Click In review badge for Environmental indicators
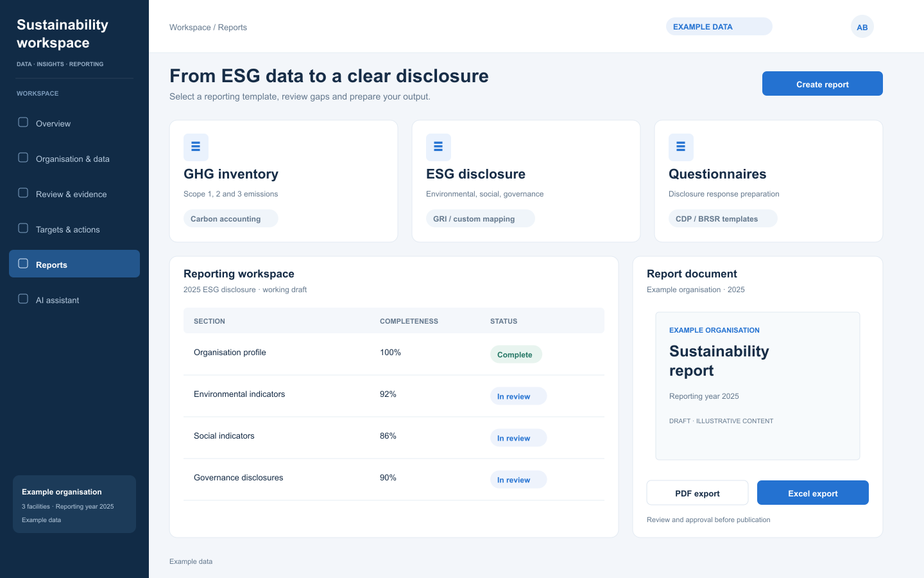Image resolution: width=924 pixels, height=578 pixels. [518, 396]
